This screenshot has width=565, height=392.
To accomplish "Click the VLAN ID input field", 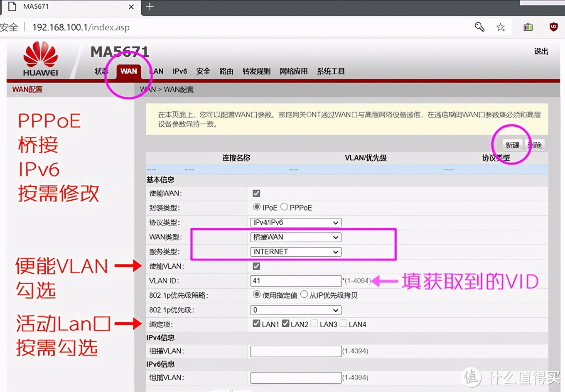I will [296, 281].
